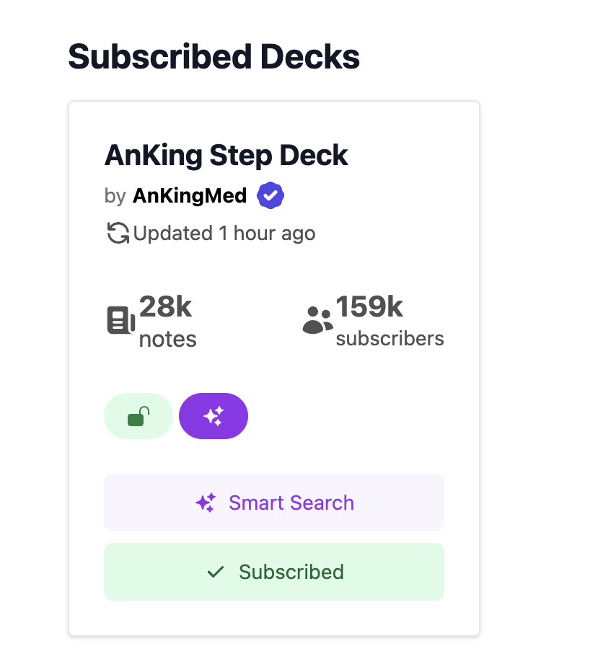
Task: Click the 28k notes count
Action: click(x=166, y=307)
